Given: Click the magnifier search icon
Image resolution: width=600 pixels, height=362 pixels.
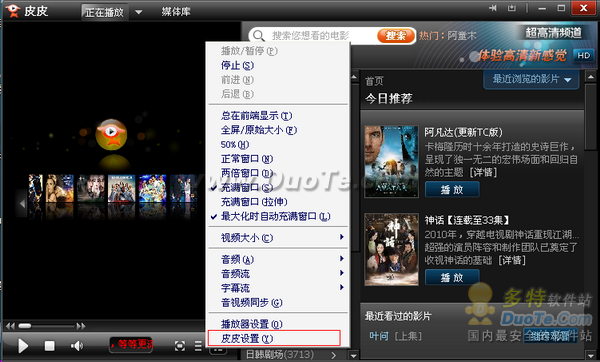Looking at the screenshot, I should (259, 36).
